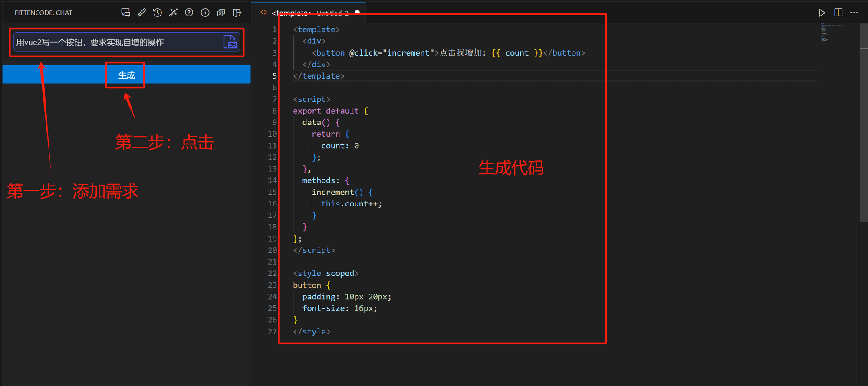Click line number 5 in the gutter
868x386 pixels.
point(274,76)
